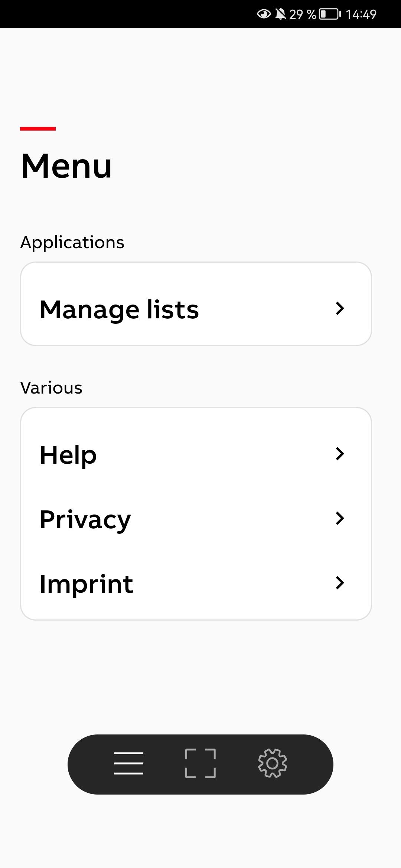This screenshot has height=868, width=401.
Task: Tap the 29 % battery percentage text
Action: tap(303, 14)
